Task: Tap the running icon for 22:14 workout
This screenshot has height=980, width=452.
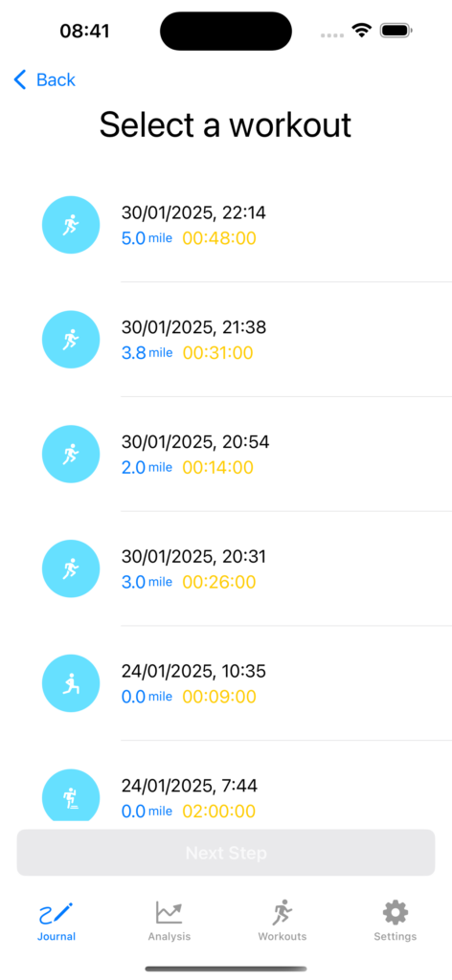Action: [x=71, y=225]
